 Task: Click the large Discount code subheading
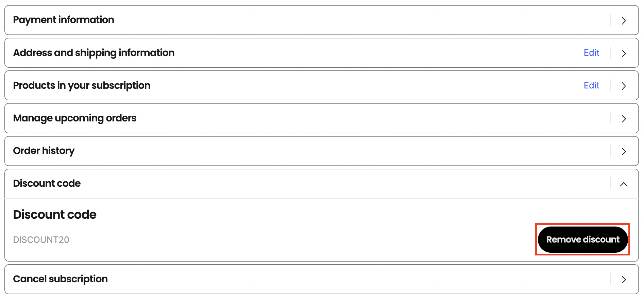pyautogui.click(x=55, y=215)
